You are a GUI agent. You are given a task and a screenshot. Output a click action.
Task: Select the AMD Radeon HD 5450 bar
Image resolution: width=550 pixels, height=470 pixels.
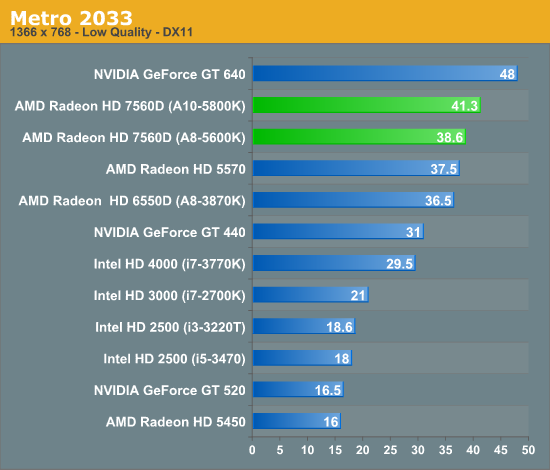[x=297, y=421]
